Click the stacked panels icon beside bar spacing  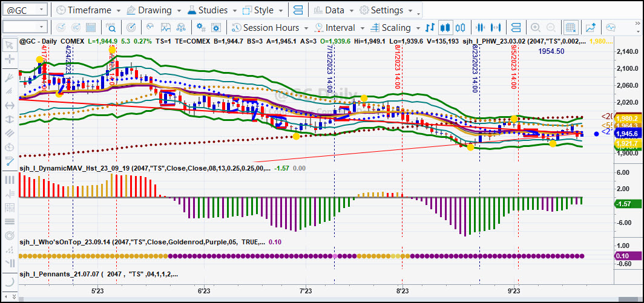pos(517,28)
